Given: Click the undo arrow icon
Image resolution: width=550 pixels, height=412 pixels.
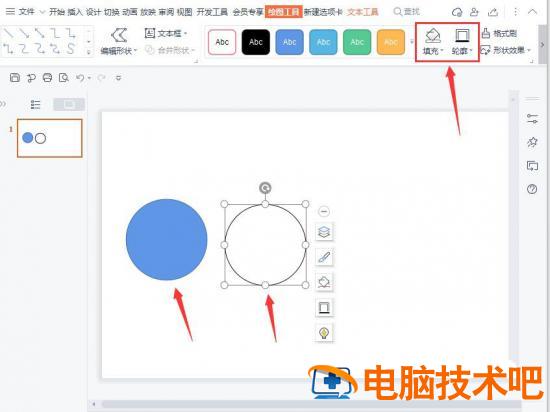Looking at the screenshot, I should point(80,77).
